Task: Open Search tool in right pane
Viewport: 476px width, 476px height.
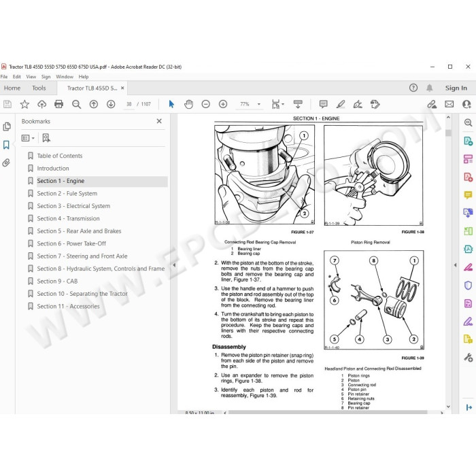Action: click(468, 122)
